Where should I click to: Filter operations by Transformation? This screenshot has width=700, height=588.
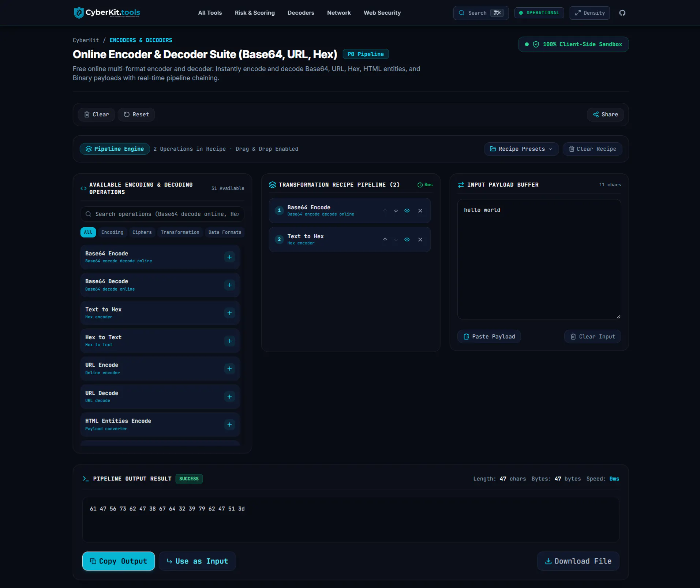pos(180,232)
